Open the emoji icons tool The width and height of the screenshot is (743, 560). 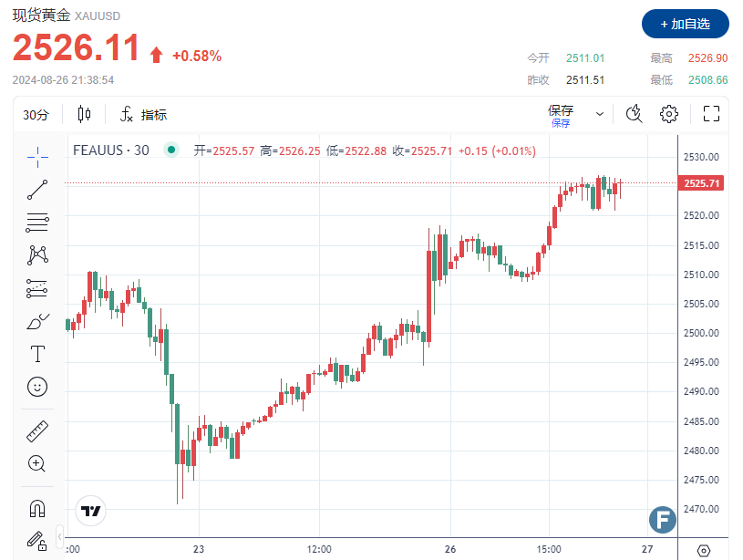point(37,387)
